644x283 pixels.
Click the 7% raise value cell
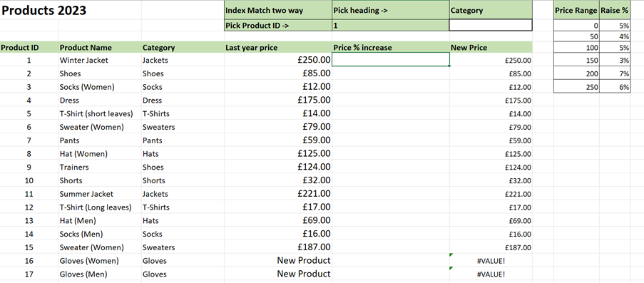615,74
